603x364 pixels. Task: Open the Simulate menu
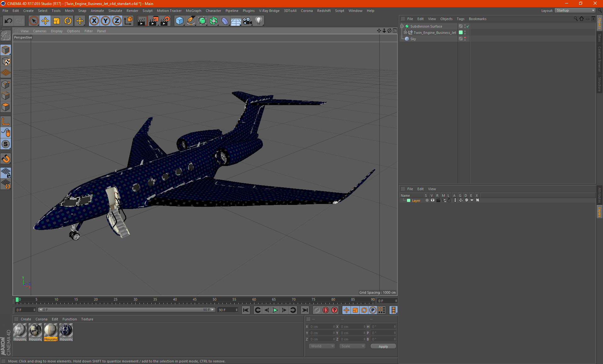coord(115,11)
